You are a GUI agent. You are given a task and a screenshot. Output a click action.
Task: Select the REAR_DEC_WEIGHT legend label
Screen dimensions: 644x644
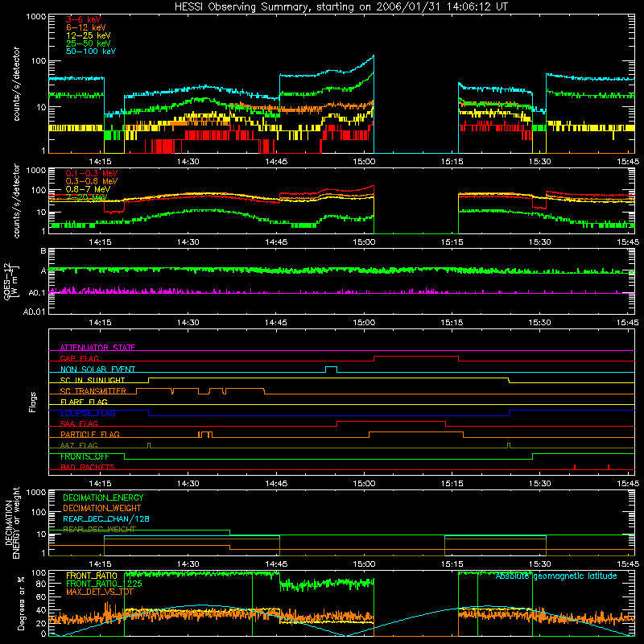tap(99, 530)
